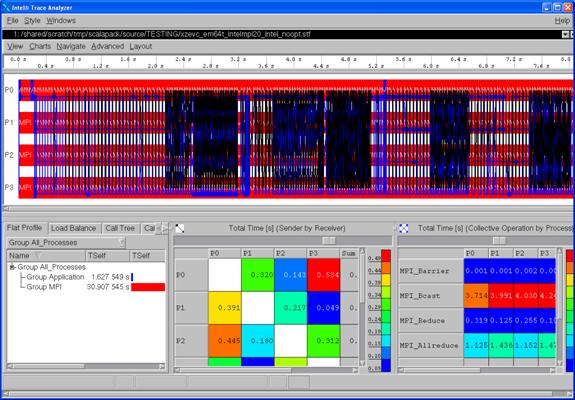This screenshot has width=575, height=400.
Task: Click the MPI_Allreduce P1 cell 1.436
Action: click(501, 345)
